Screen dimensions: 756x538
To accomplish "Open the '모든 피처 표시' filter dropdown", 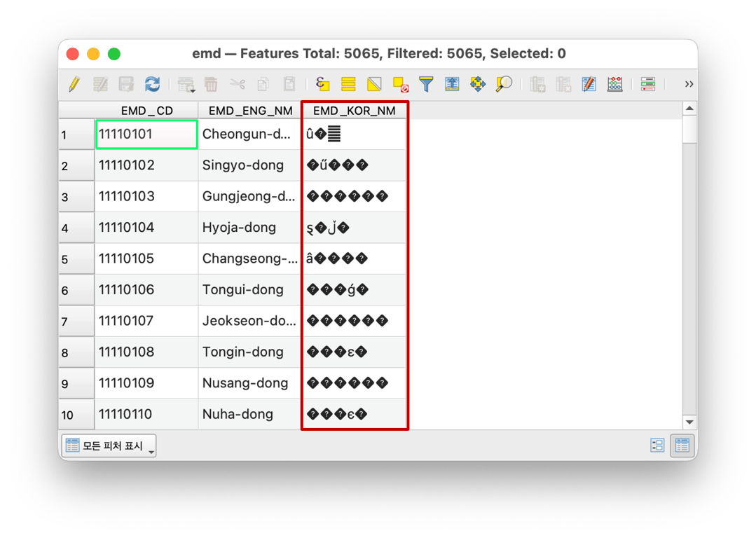I will [x=109, y=446].
